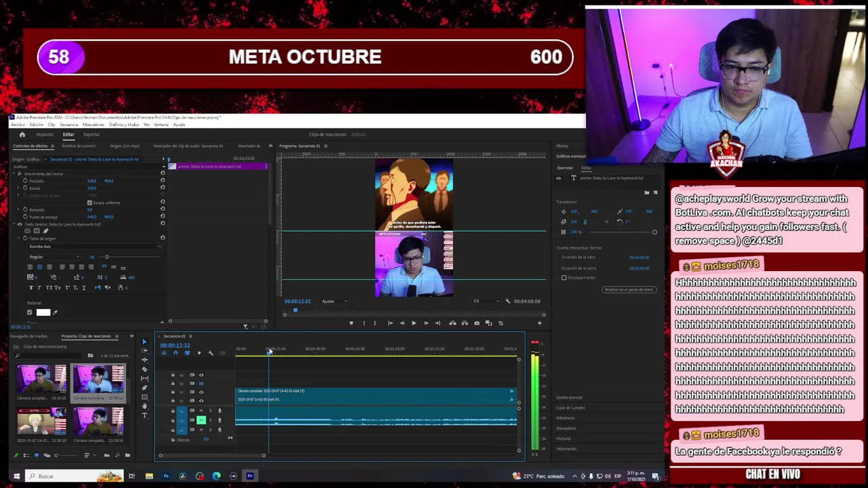Screen dimensions: 868x488
Task: Play the sequence in Program Monitor
Action: coord(414,323)
